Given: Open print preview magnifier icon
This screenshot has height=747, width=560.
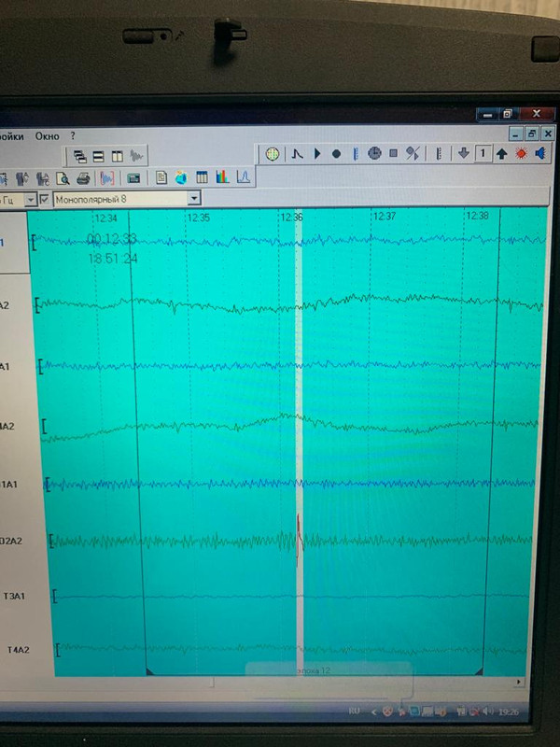Looking at the screenshot, I should tap(63, 178).
